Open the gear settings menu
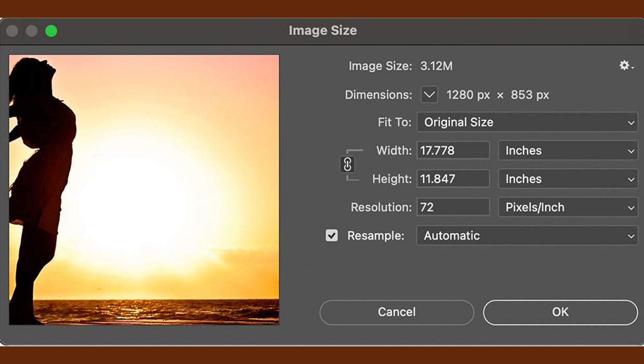The width and height of the screenshot is (644, 364). pos(626,66)
